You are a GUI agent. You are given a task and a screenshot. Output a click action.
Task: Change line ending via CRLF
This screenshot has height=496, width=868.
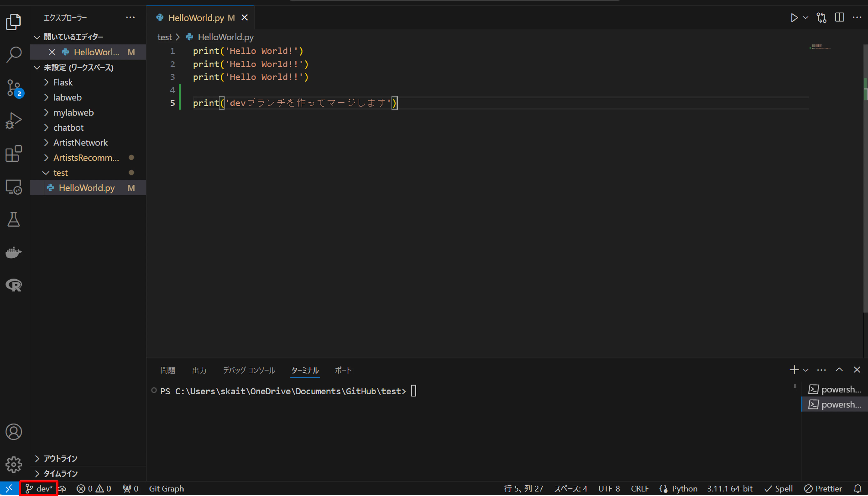click(640, 488)
